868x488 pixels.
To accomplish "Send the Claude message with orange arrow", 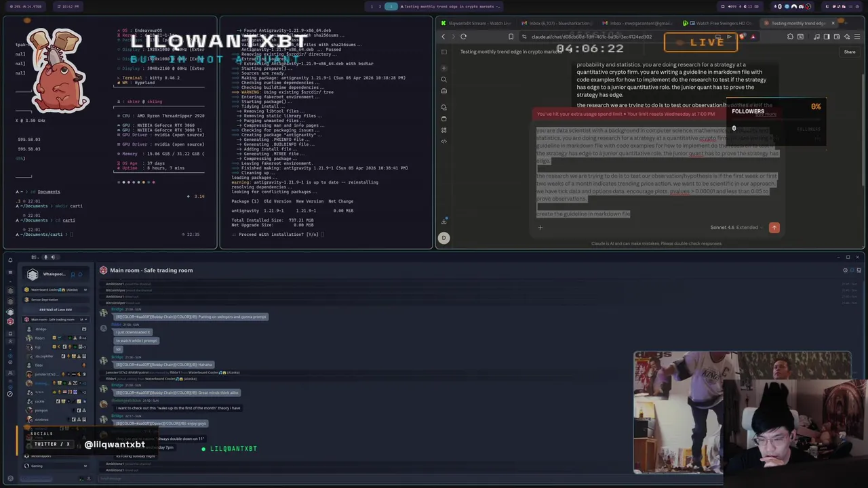I will tap(774, 228).
